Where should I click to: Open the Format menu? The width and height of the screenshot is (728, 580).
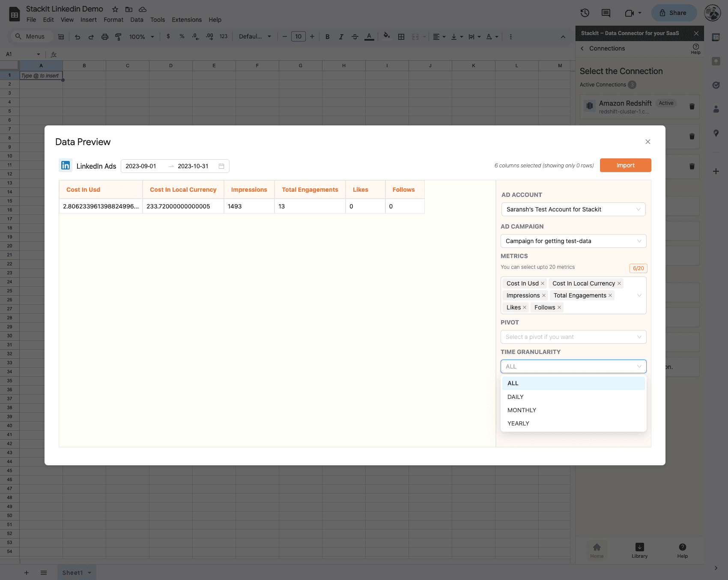pyautogui.click(x=113, y=20)
